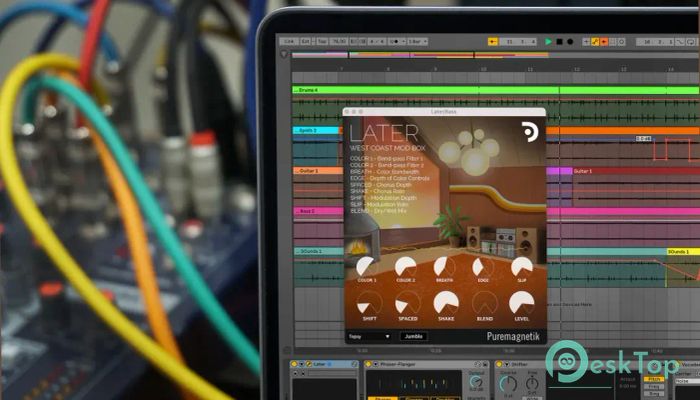The image size is (700, 400).
Task: Click the Stop button in the transport
Action: [559, 42]
